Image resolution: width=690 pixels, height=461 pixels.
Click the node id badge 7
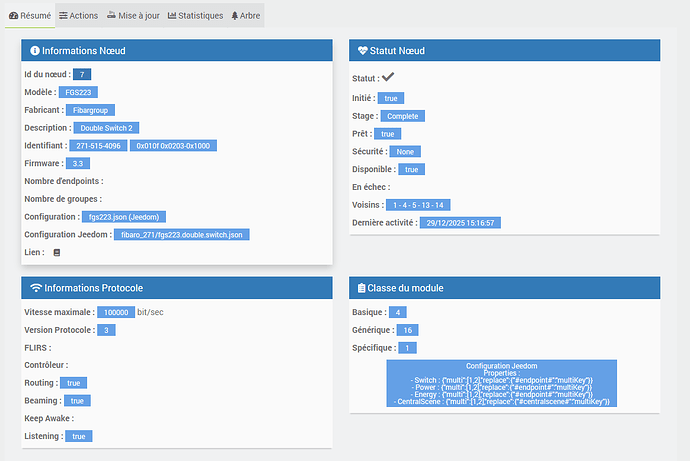[82, 74]
